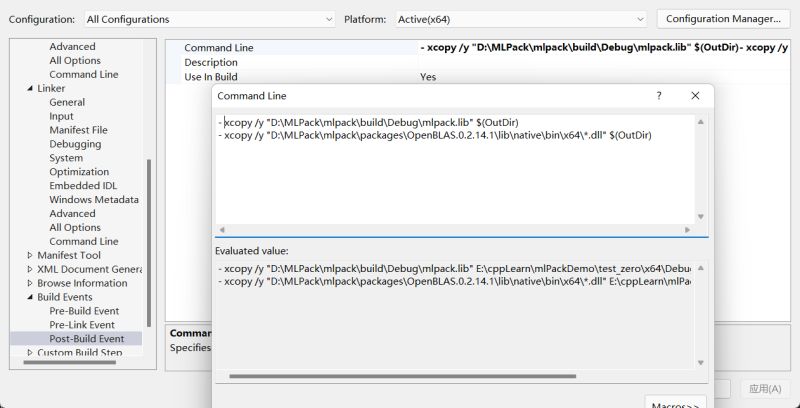Click the 应用(A) apply button
Screen dimensions: 800x408
[765, 389]
